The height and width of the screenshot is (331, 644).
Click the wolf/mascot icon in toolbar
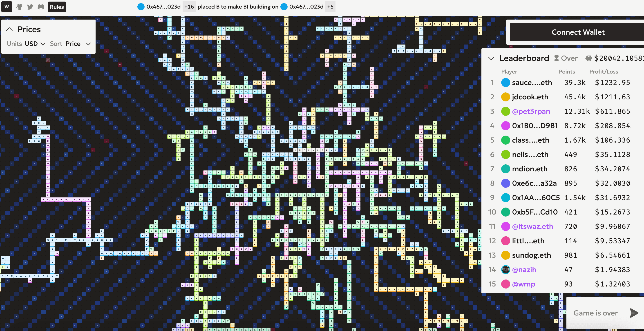(19, 7)
